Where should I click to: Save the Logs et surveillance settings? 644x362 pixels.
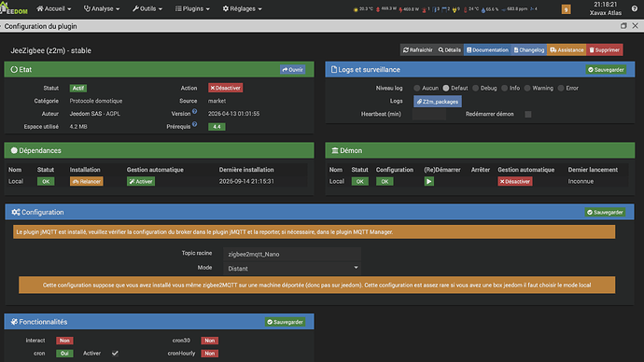pos(607,70)
